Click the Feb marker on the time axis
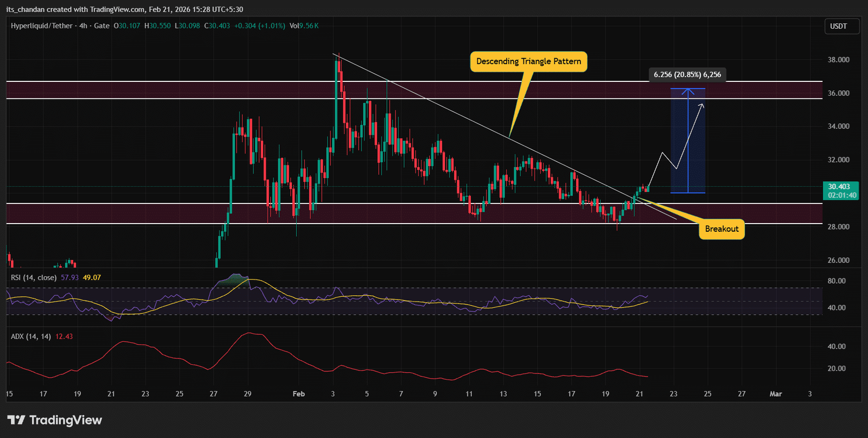868x438 pixels. click(x=298, y=394)
